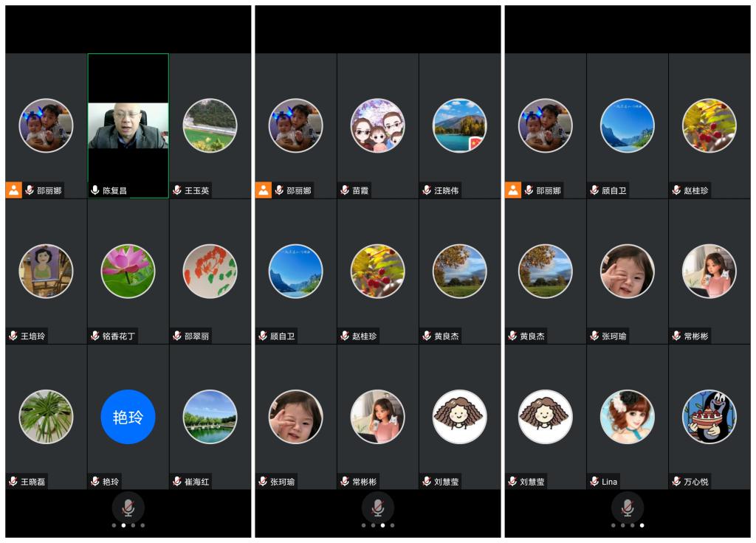This screenshot has height=543, width=756.
Task: Click the 邵翠丽 name label
Action: pyautogui.click(x=196, y=336)
